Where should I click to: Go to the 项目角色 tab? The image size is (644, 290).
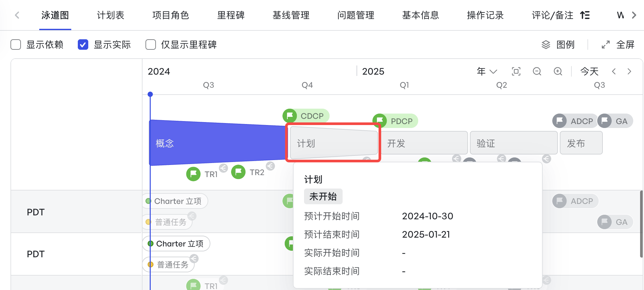point(171,15)
